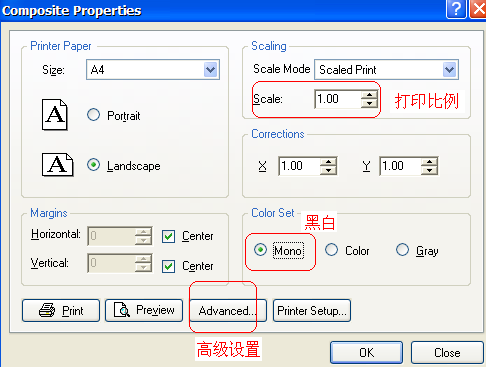The image size is (486, 367).
Task: Select Gray color set option
Action: (402, 250)
